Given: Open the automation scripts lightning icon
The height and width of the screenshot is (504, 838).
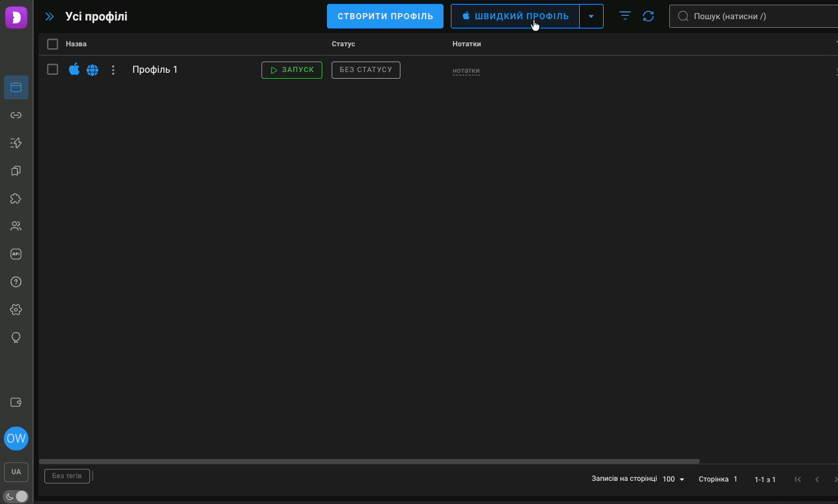Looking at the screenshot, I should pyautogui.click(x=16, y=143).
